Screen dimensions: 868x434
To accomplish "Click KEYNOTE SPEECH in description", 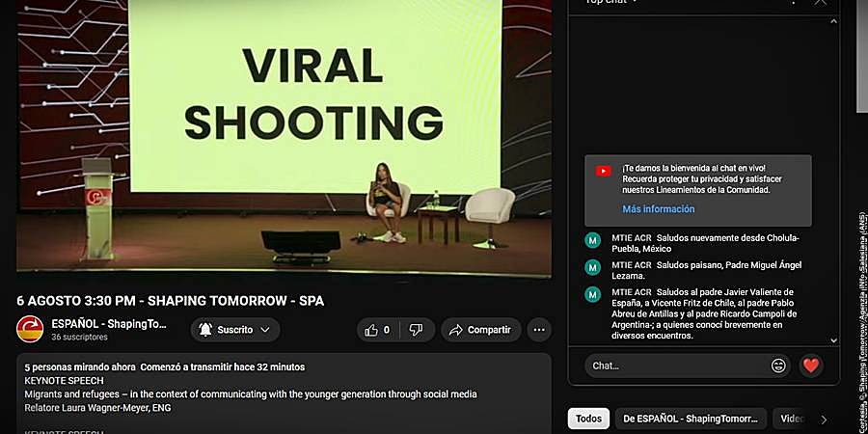I will (65, 381).
